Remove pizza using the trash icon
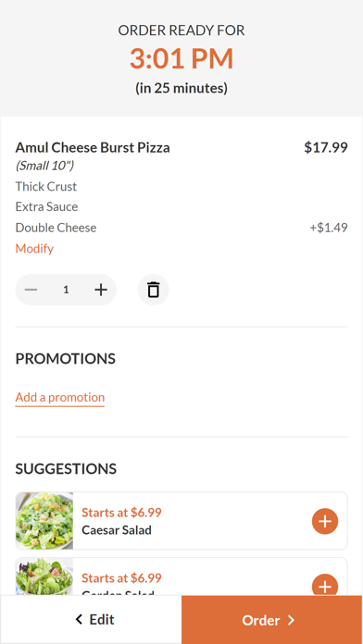The width and height of the screenshot is (363, 644). (154, 290)
